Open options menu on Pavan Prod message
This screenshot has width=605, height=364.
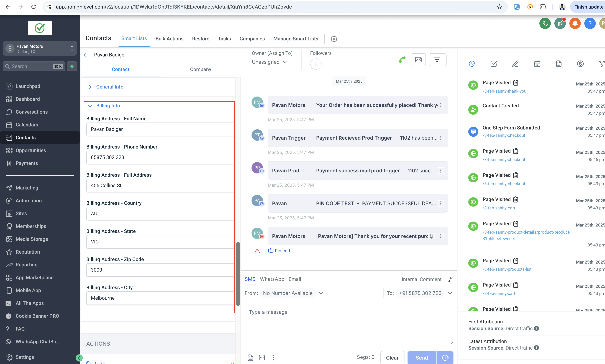[441, 171]
